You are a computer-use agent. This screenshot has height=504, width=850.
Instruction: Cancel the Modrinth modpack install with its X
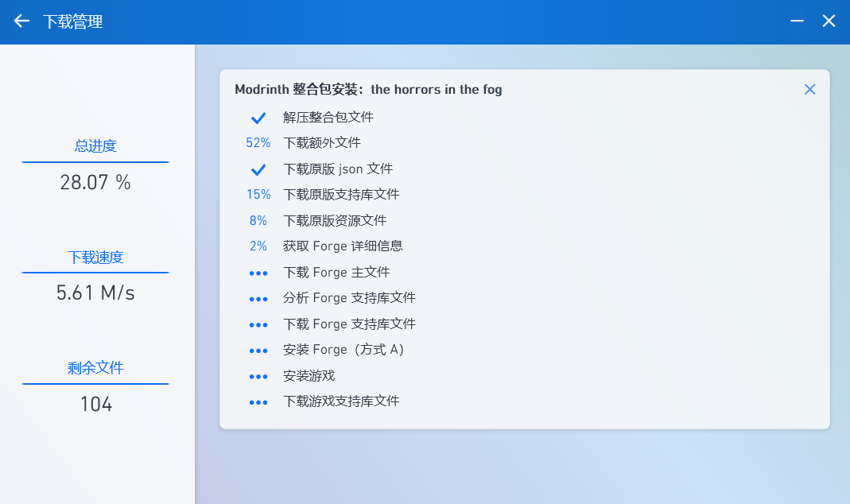[810, 89]
